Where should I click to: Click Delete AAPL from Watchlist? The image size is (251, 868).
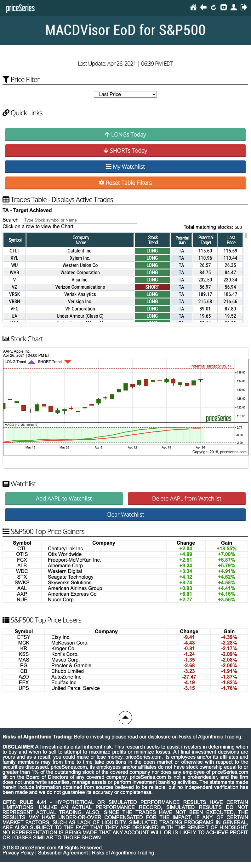187,498
